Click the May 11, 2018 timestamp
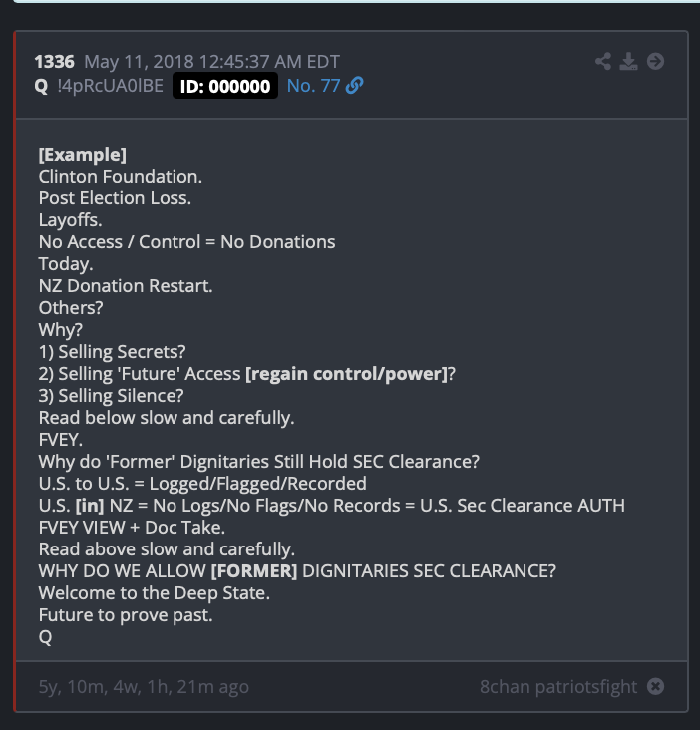The image size is (700, 730). click(211, 62)
